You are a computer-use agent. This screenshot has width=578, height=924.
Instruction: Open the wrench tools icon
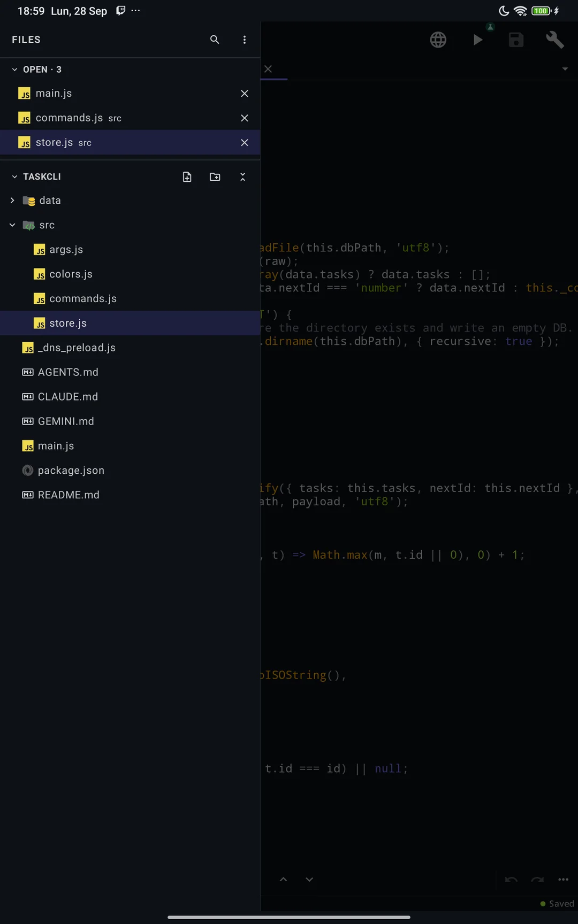pos(555,40)
